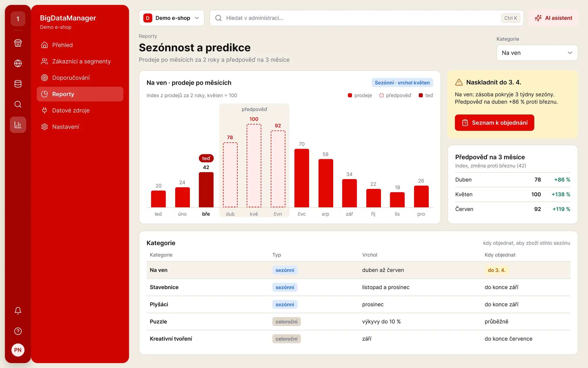Open the Doporučování section
This screenshot has width=588, height=368.
(x=80, y=78)
